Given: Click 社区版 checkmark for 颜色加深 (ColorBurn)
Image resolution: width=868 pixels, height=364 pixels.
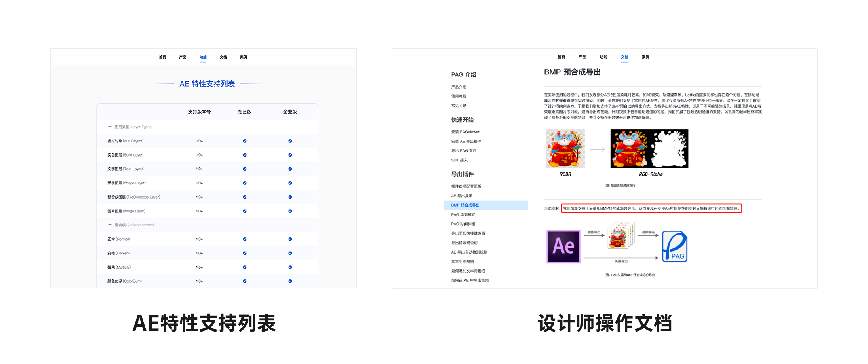Looking at the screenshot, I should (245, 281).
